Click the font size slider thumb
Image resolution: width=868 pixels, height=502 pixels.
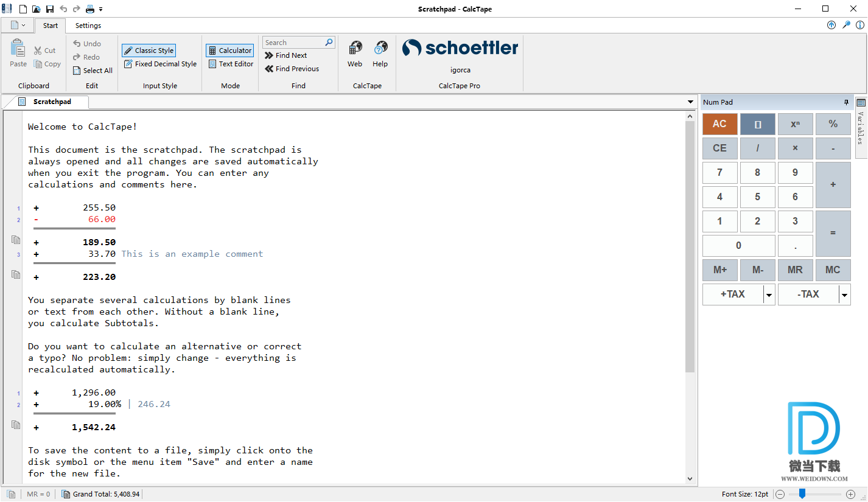802,494
